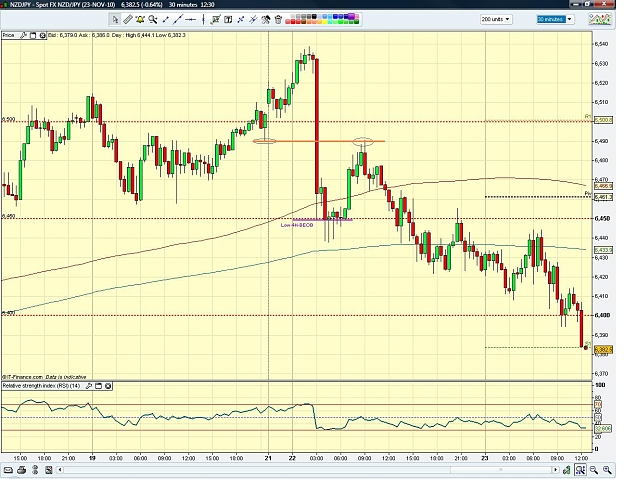Select the ruler measurement tool
The height and width of the screenshot is (479, 625).
(x=128, y=19)
